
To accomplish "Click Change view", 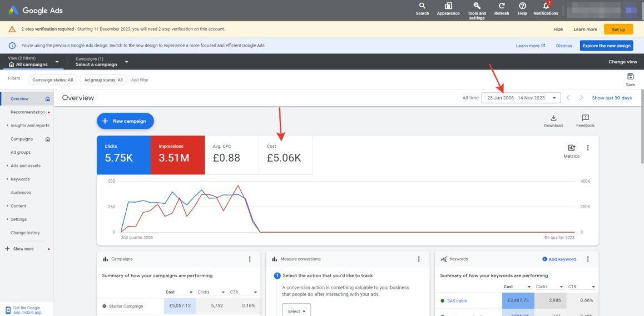I will pos(623,62).
